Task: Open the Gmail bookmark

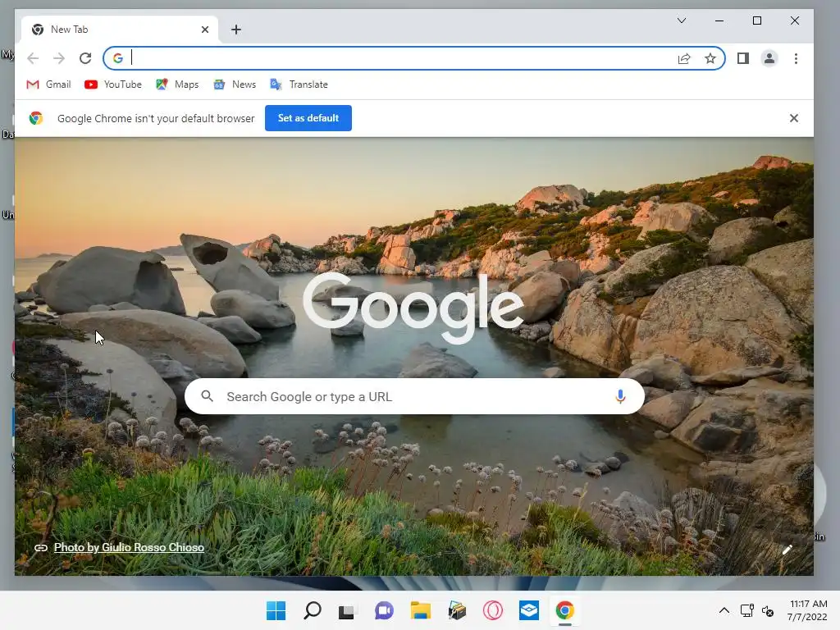Action: pos(48,84)
